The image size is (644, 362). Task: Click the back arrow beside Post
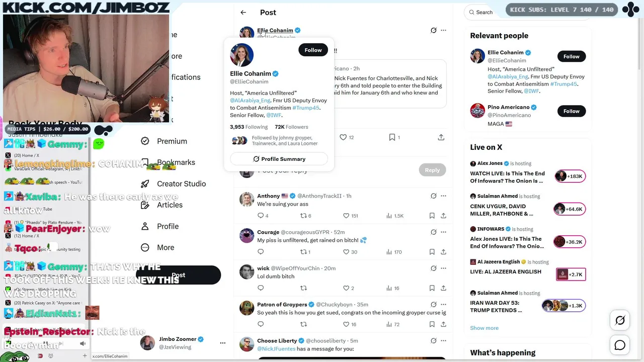(x=243, y=13)
